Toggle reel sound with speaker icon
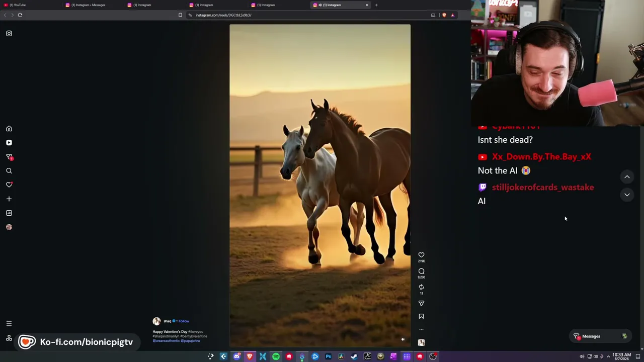 click(x=403, y=339)
